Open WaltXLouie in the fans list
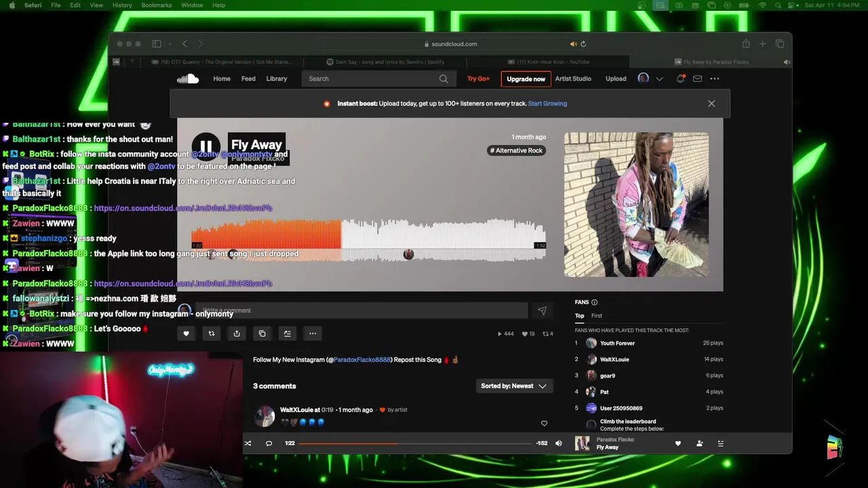 [x=614, y=360]
